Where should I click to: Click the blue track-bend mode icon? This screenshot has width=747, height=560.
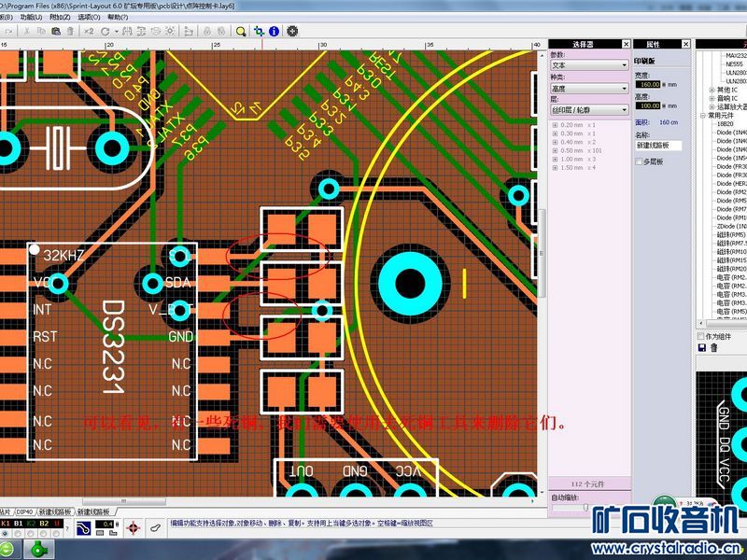(83, 528)
